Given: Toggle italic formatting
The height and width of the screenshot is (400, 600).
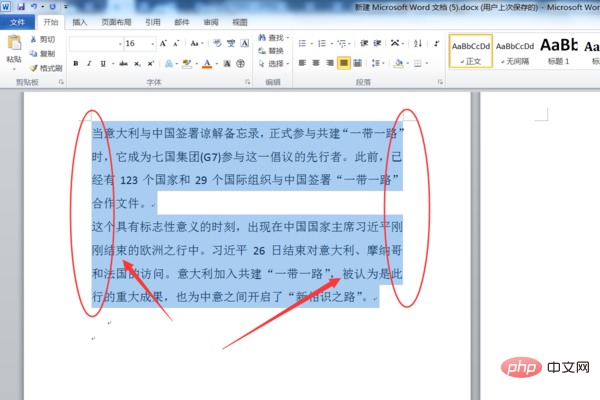Looking at the screenshot, I should (x=89, y=63).
